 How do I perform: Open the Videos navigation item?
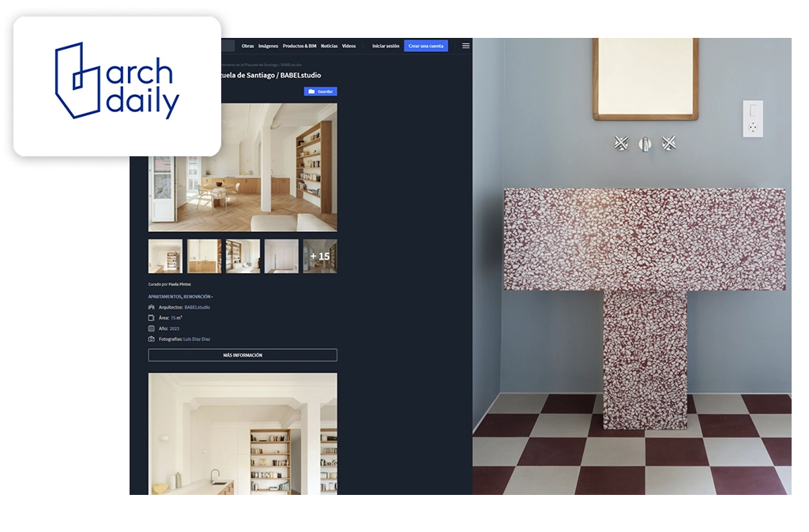(x=348, y=46)
